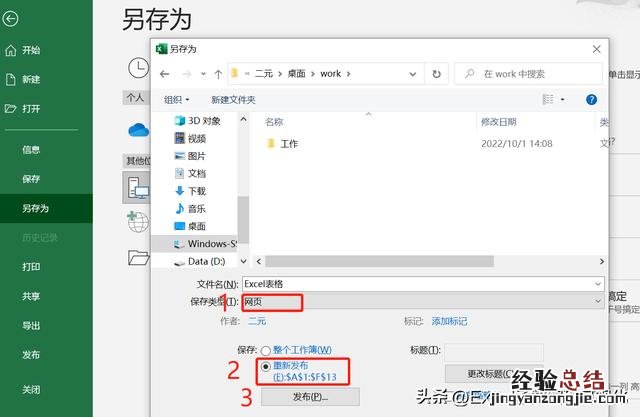The image size is (640, 417).
Task: Sort by the 修改日期 column header
Action: tap(498, 122)
